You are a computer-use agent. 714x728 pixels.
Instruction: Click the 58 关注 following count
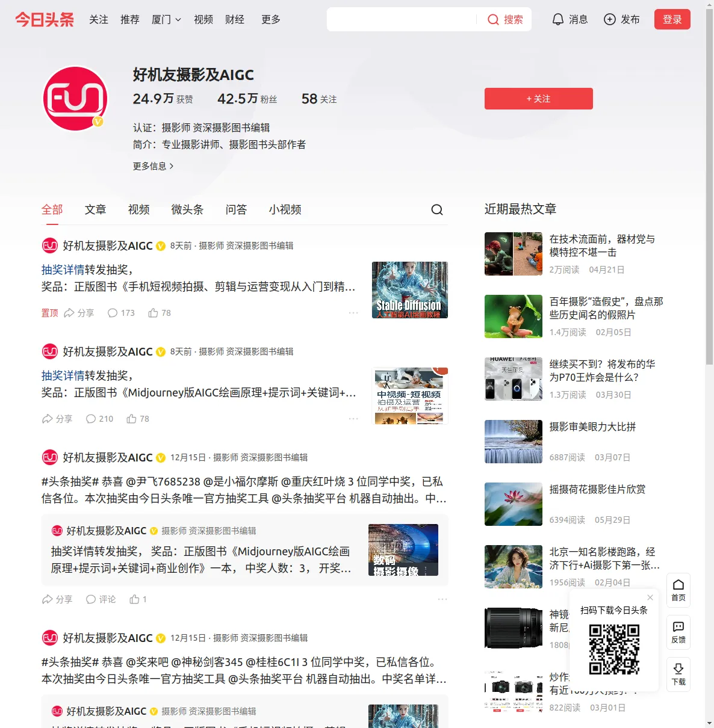pyautogui.click(x=319, y=99)
